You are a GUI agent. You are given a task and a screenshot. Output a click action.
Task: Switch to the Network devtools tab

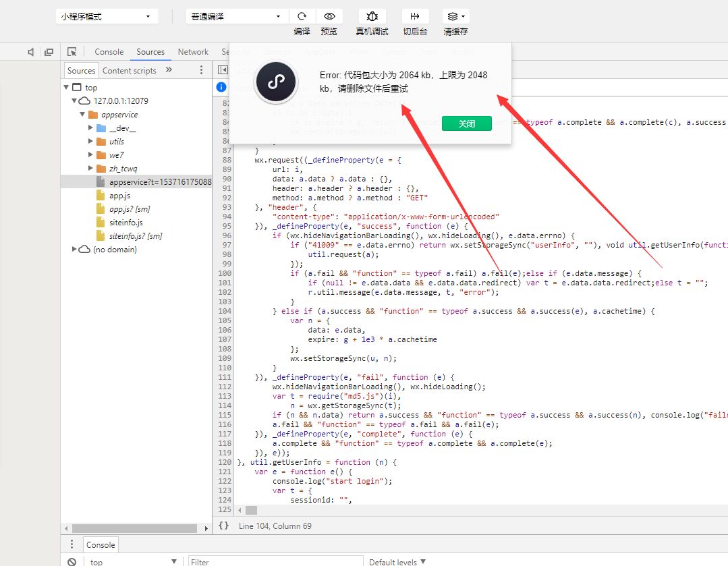point(193,52)
